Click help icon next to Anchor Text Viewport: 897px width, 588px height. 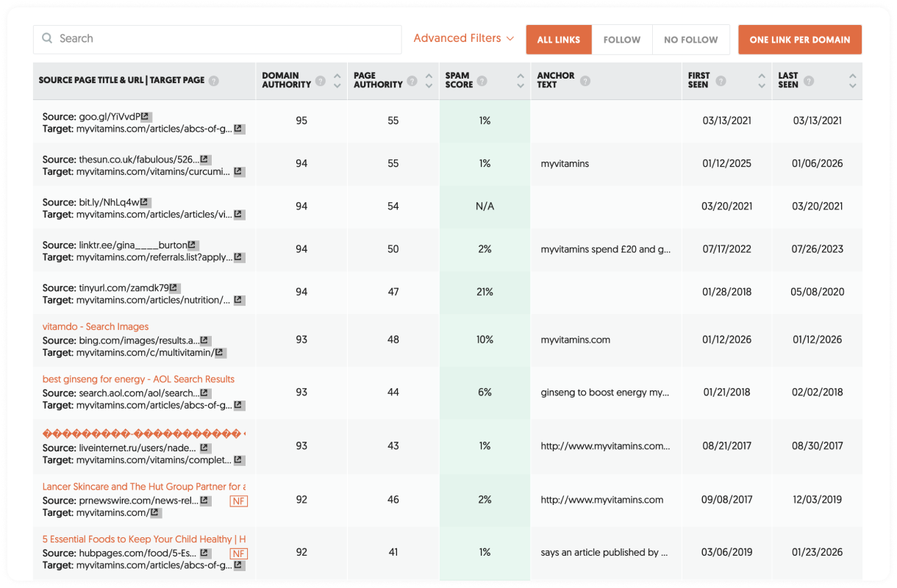click(585, 81)
